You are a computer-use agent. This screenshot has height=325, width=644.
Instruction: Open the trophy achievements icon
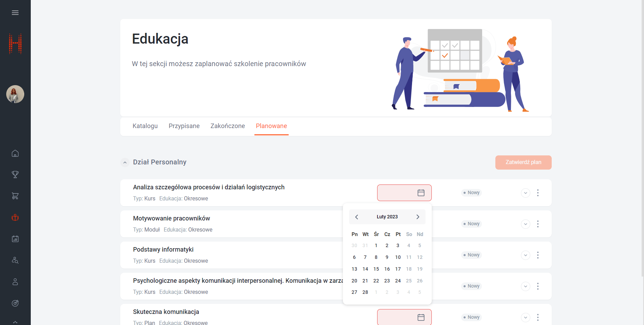15,174
